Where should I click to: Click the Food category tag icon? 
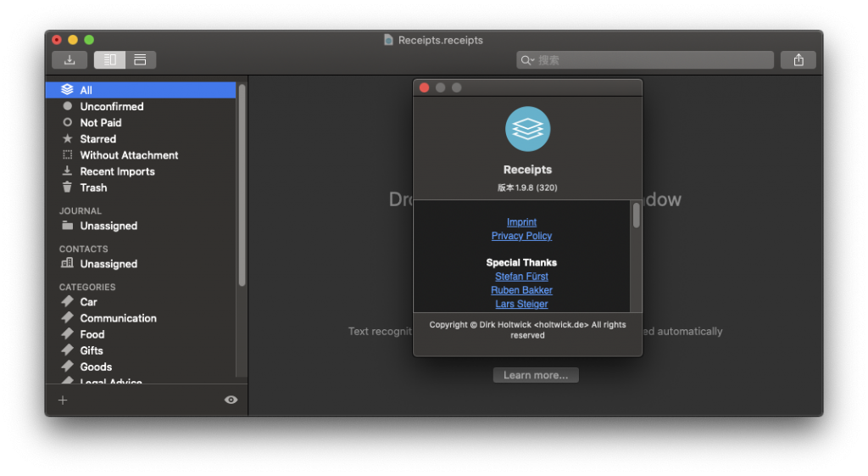pos(67,333)
